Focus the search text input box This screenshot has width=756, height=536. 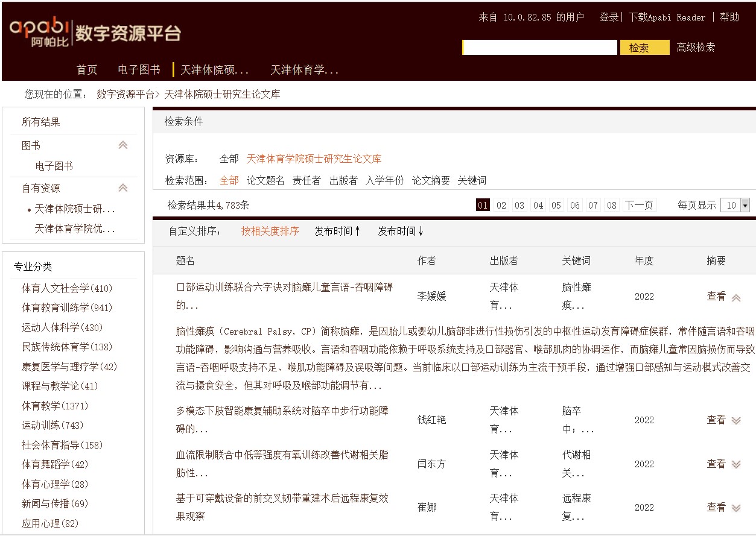click(540, 48)
